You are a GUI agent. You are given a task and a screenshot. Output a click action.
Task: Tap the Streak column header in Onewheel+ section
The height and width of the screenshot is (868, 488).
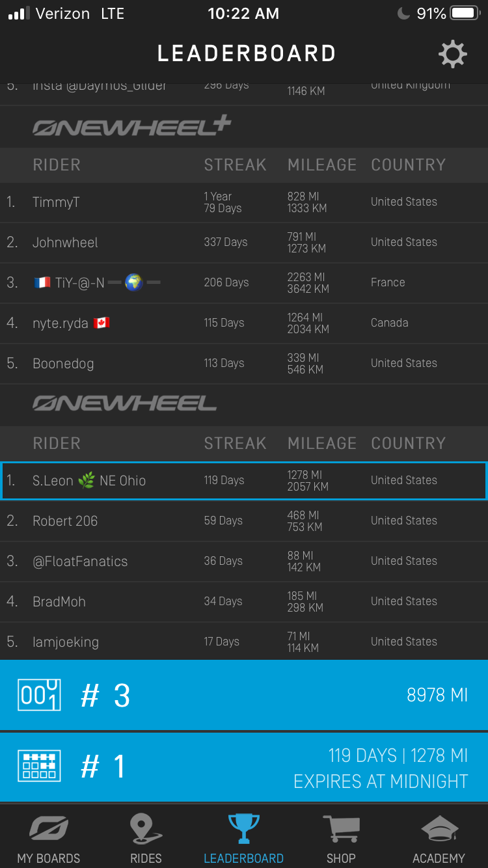point(235,165)
